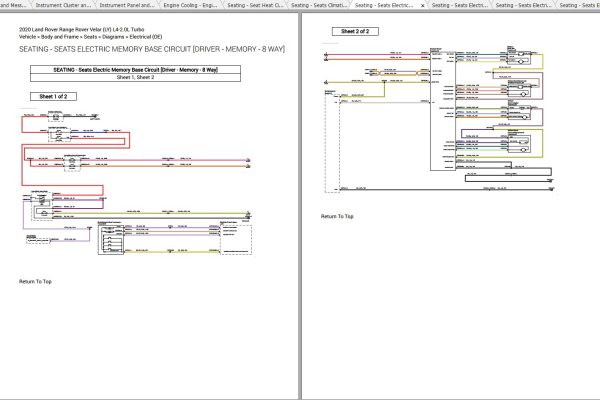Go to Body and Frame breadcrumb
This screenshot has width=600, height=400.
[x=60, y=37]
